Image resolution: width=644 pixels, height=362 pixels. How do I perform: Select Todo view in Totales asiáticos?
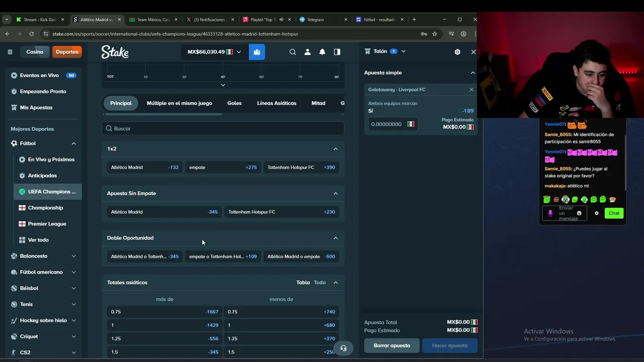(320, 283)
